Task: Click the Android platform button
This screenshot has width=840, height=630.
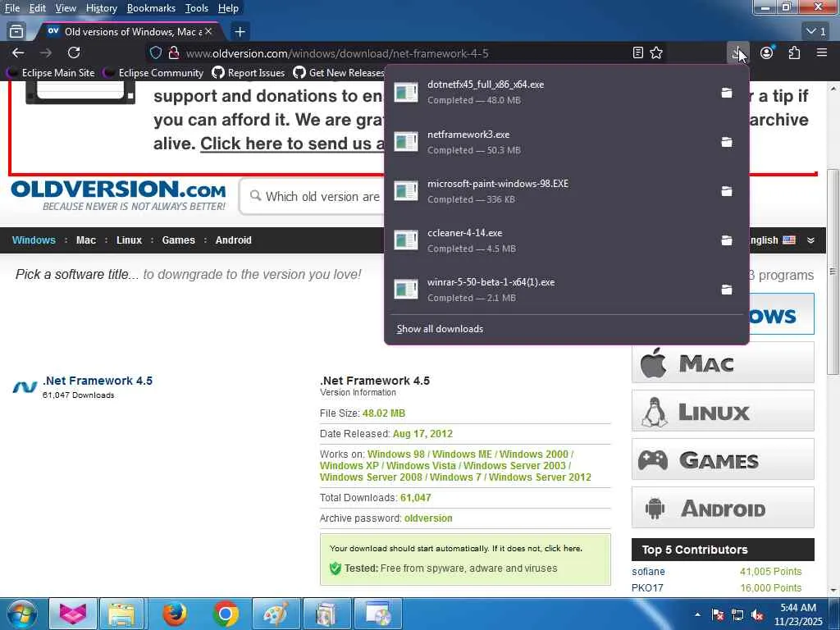Action: click(x=723, y=507)
